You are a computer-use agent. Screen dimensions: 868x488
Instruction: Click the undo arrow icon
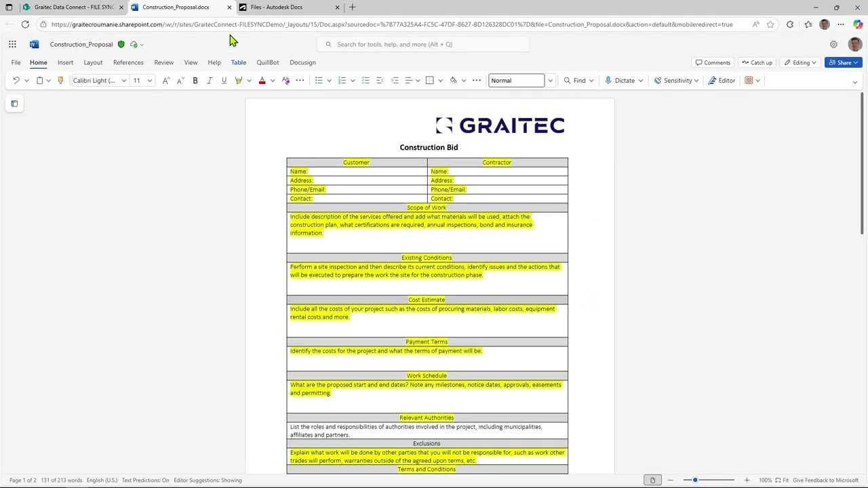(x=16, y=81)
